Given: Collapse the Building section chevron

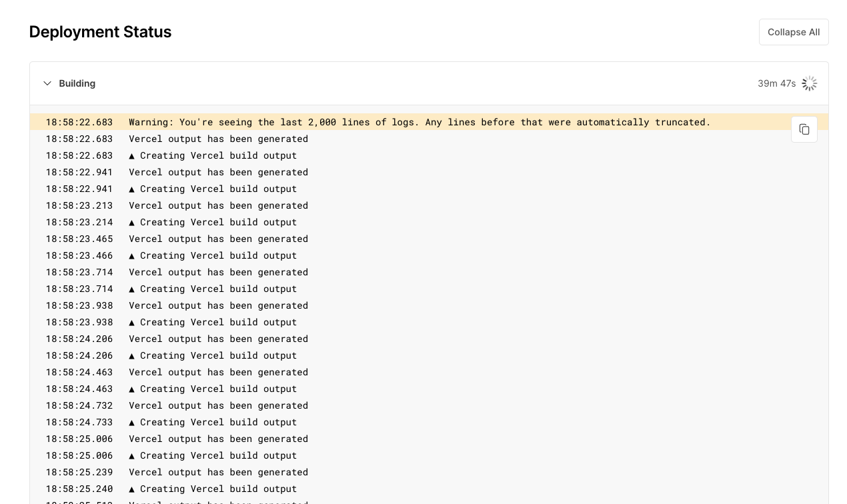Looking at the screenshot, I should point(47,83).
